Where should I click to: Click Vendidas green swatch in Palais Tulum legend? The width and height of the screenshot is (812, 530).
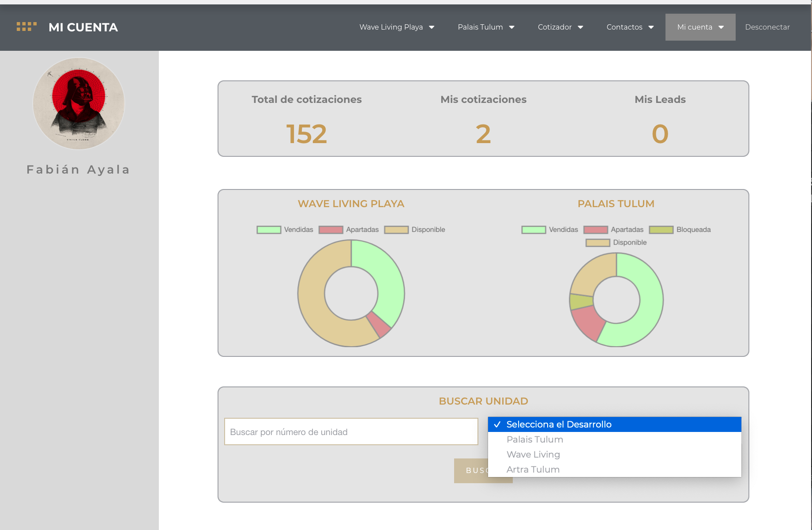click(533, 230)
